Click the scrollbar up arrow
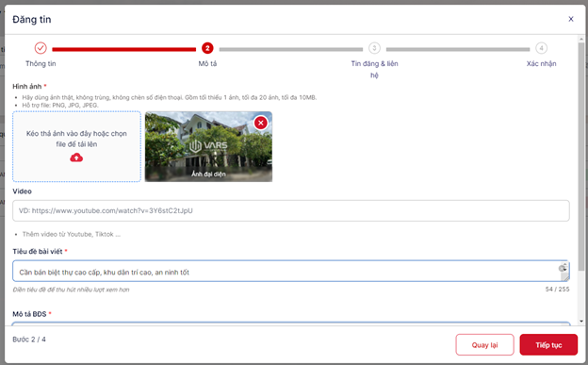The height and width of the screenshot is (365, 588). click(x=581, y=39)
